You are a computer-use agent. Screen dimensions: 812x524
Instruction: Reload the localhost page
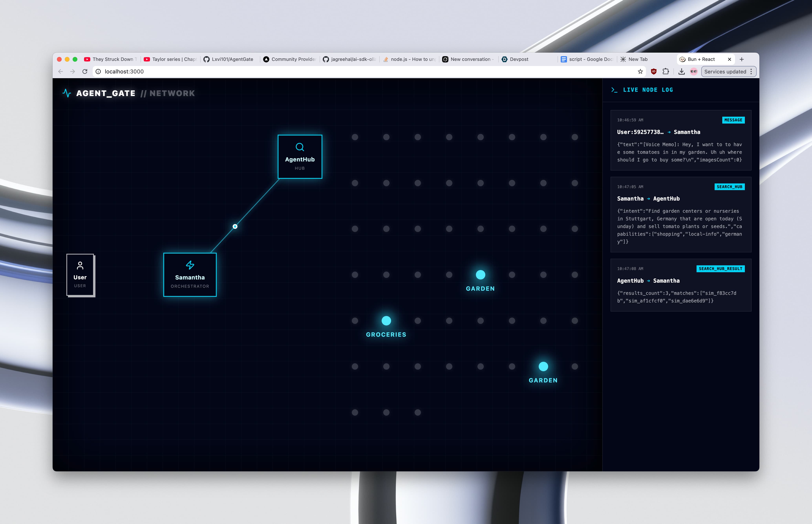point(85,71)
